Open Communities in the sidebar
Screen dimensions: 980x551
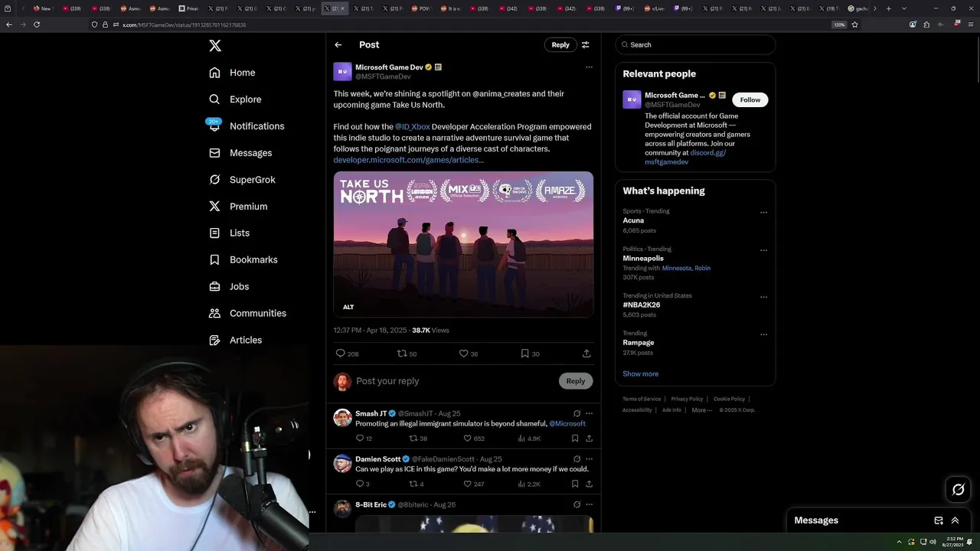pyautogui.click(x=247, y=314)
